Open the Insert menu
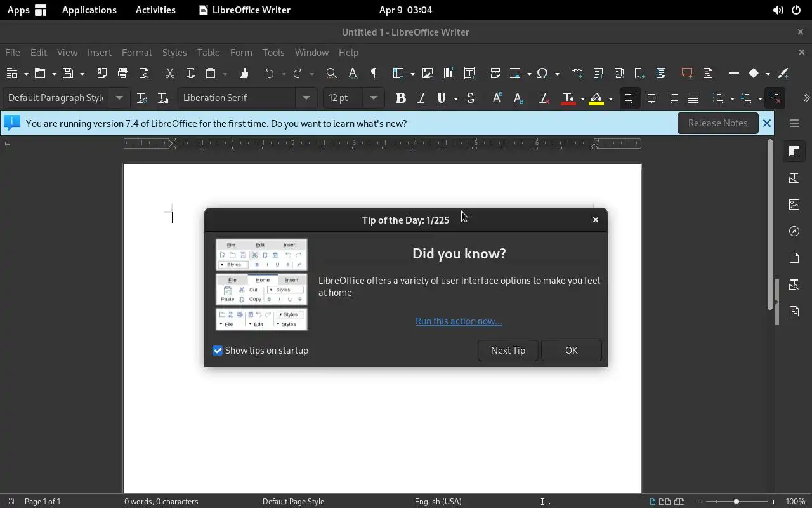This screenshot has width=812, height=508. pos(100,53)
